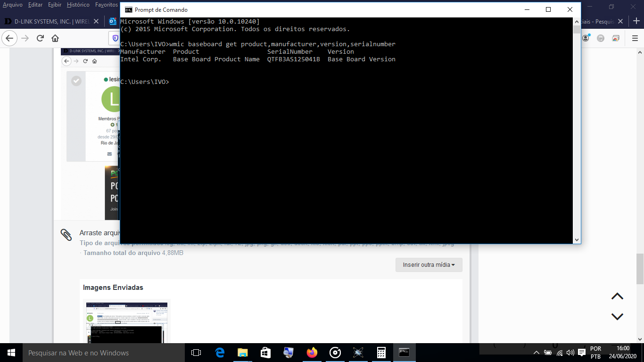The image size is (644, 362).
Task: Click the command prompt scrollbar thumb
Action: (x=577, y=30)
